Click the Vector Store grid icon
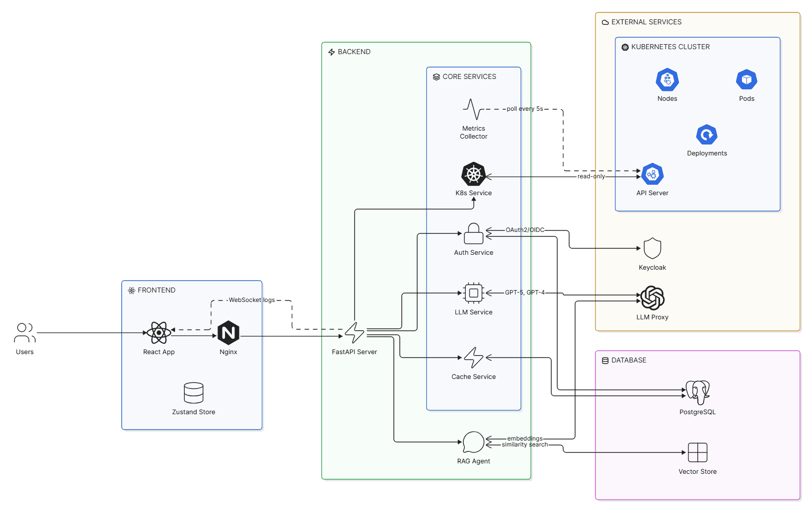812x518 pixels. tap(698, 452)
